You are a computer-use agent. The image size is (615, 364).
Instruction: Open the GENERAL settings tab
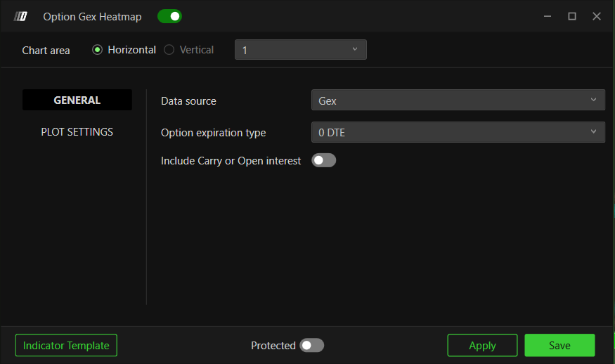point(77,100)
